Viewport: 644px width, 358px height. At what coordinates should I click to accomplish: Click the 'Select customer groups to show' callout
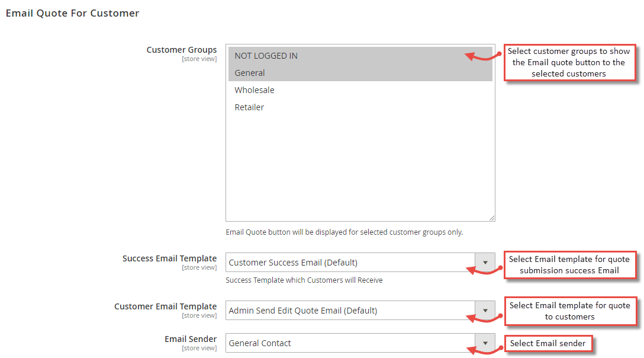[x=569, y=62]
